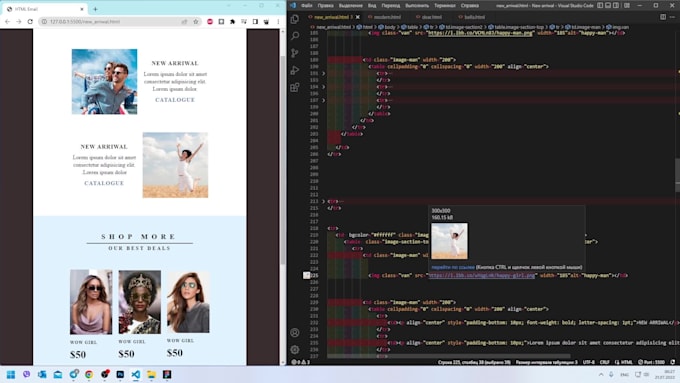The height and width of the screenshot is (383, 680).
Task: Toggle bottom panel layout icon in title bar
Action: 608,6
